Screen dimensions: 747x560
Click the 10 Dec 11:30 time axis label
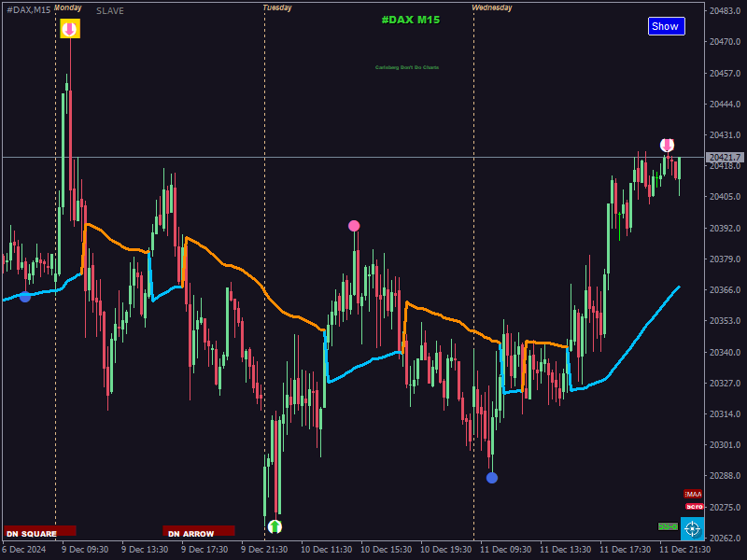pyautogui.click(x=326, y=550)
